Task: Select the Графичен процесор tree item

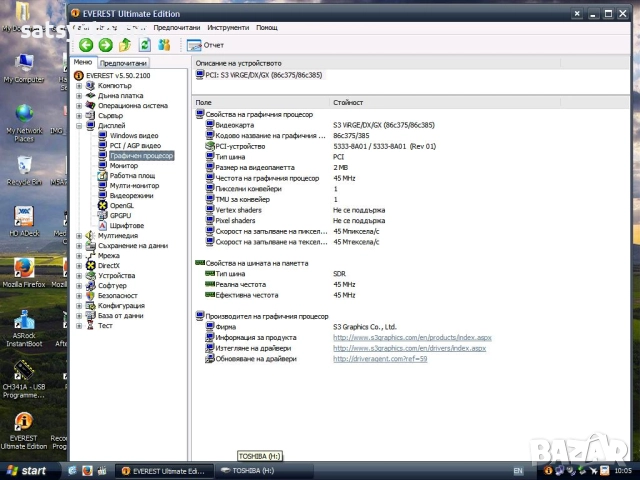Action: 142,156
